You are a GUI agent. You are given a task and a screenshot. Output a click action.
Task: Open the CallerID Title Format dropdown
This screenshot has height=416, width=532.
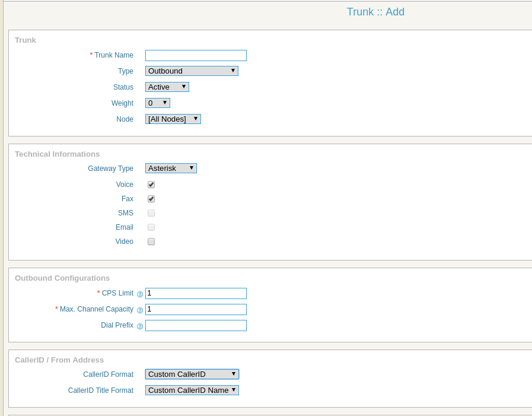192,390
